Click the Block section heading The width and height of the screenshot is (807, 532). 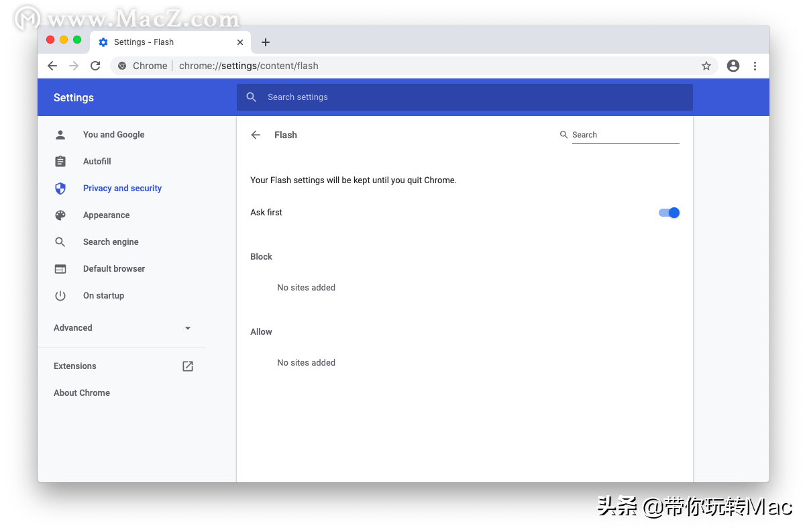[262, 257]
